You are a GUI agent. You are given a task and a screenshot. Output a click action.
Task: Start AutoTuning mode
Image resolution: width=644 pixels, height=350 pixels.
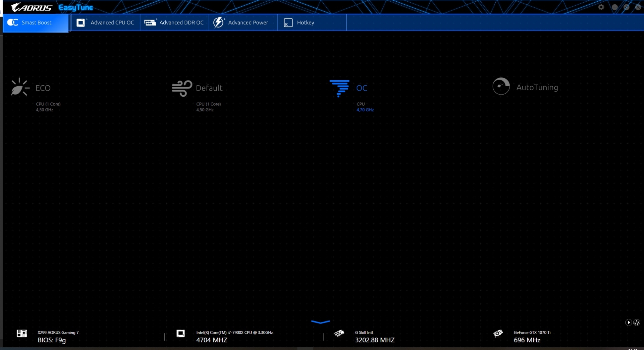(537, 88)
